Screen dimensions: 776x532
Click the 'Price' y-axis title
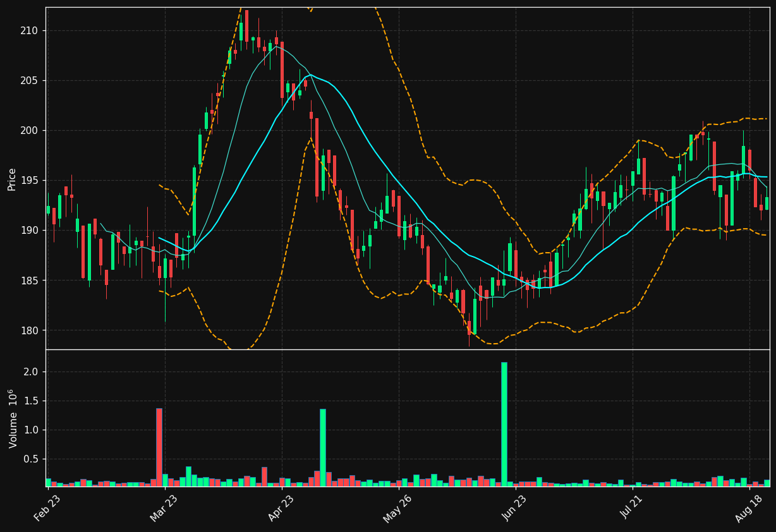coord(12,179)
